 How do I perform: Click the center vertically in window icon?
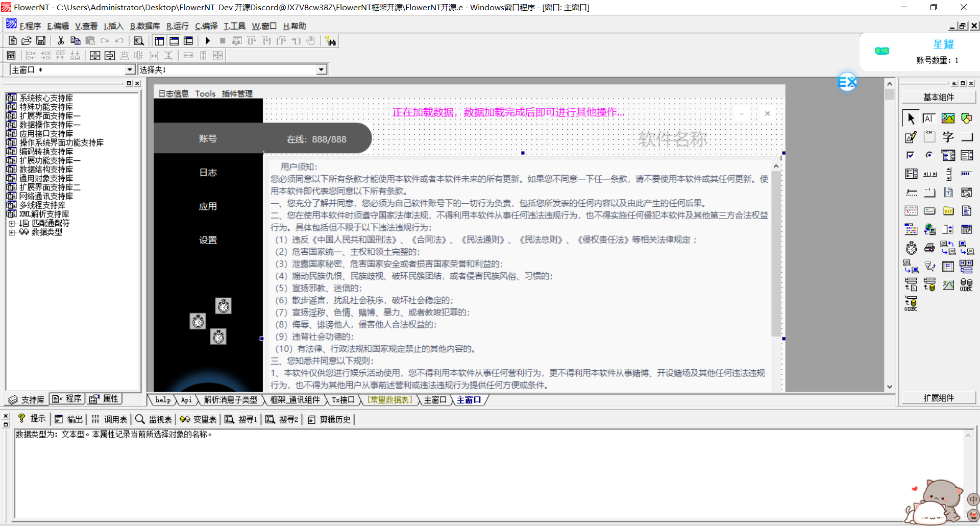tap(110, 55)
